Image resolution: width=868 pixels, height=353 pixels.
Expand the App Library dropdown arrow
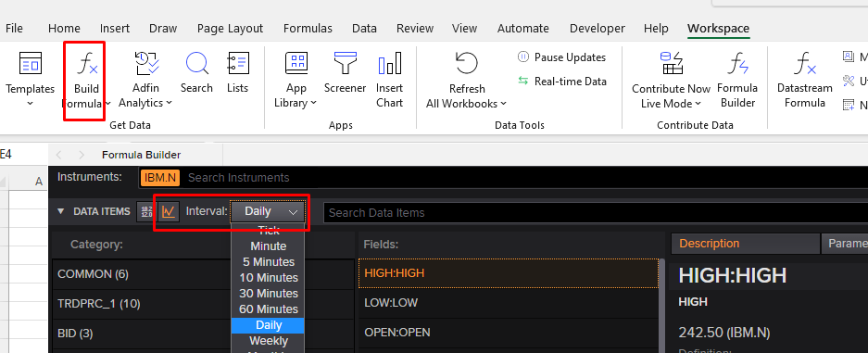coord(313,103)
